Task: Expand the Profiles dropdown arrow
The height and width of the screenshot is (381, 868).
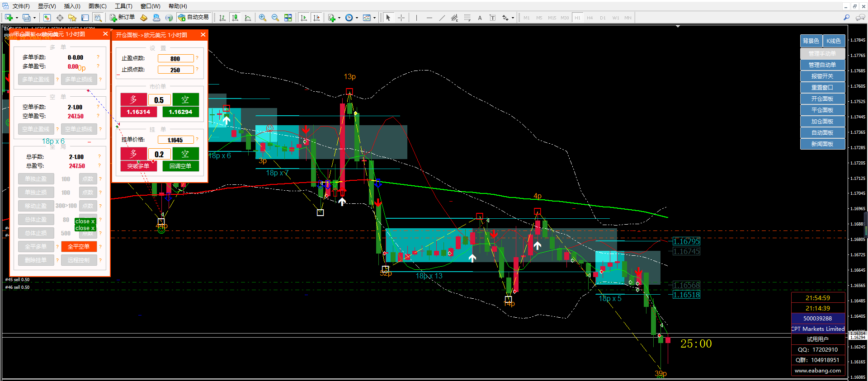Action: point(34,18)
